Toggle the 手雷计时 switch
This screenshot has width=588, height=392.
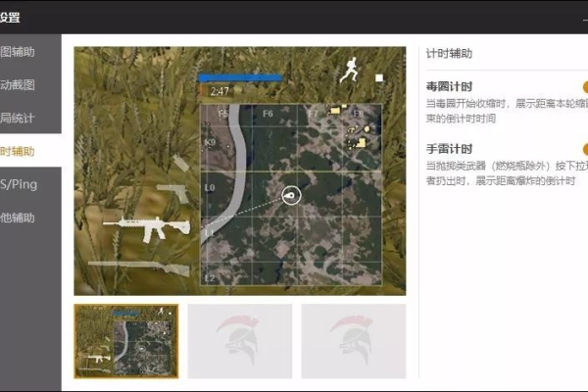click(585, 149)
